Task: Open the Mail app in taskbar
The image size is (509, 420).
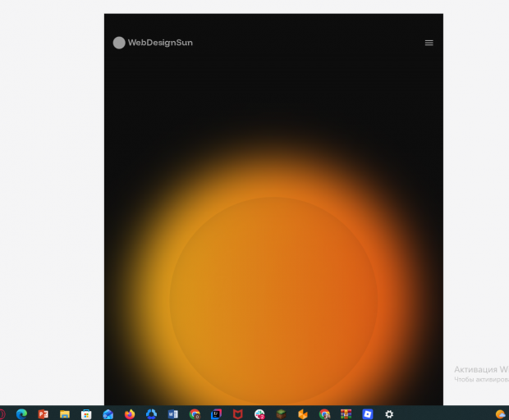Action: 108,414
